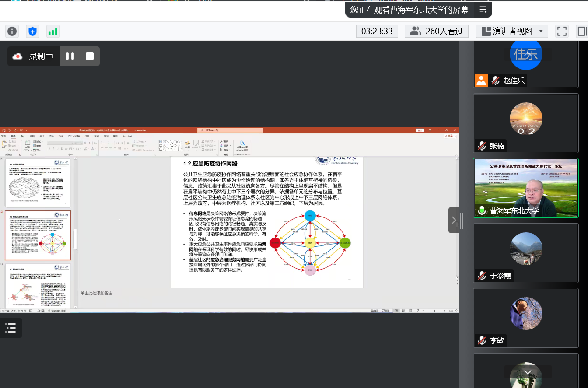Enter fullscreen with the expand icon
The width and height of the screenshot is (588, 389).
[x=562, y=31]
